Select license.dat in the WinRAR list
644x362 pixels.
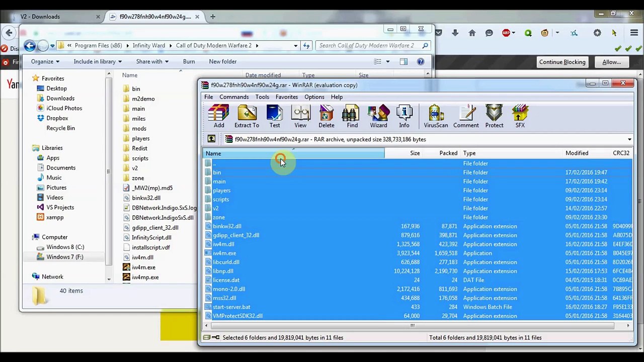(x=226, y=280)
